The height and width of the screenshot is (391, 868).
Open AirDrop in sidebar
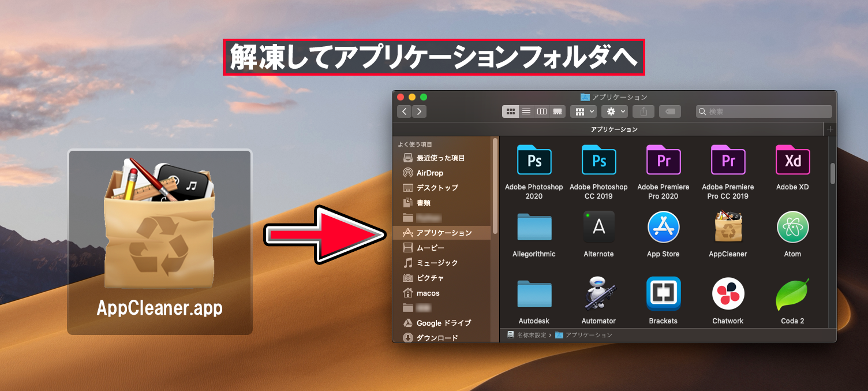coord(442,173)
